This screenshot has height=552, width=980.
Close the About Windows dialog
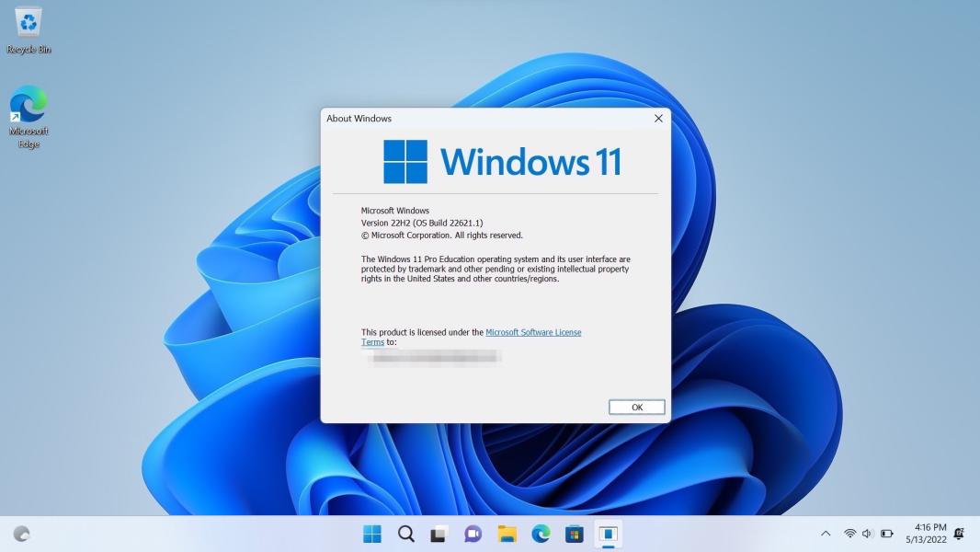coord(658,119)
